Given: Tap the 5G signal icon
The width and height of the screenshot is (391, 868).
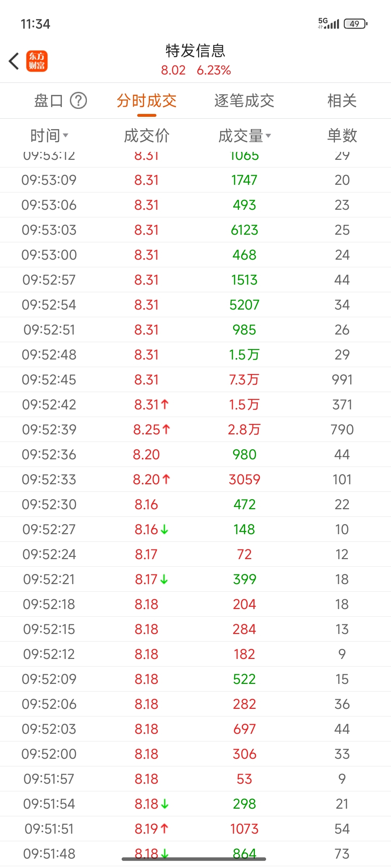Looking at the screenshot, I should tap(328, 23).
